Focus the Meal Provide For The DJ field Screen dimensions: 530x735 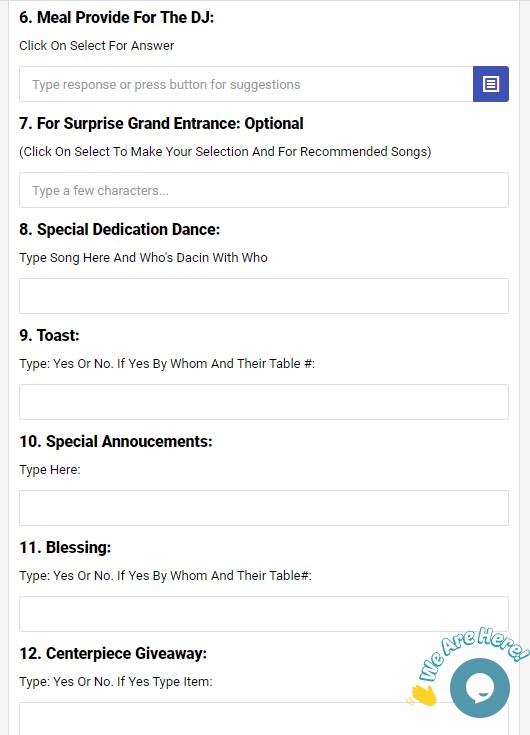click(246, 84)
